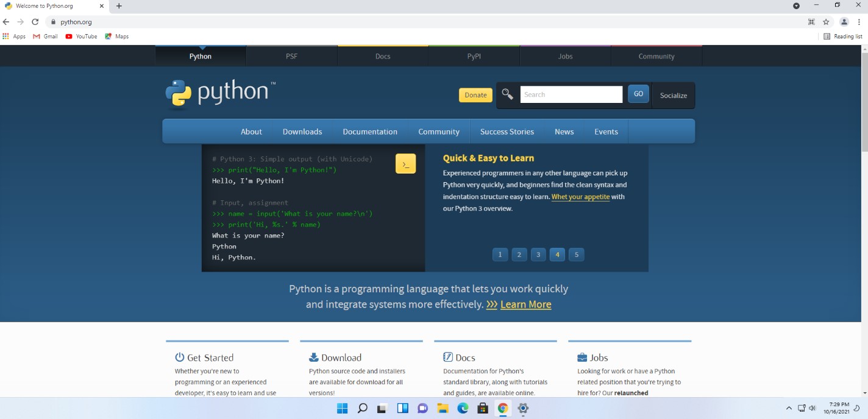The width and height of the screenshot is (868, 419).
Task: Switch to the PyPI top tab
Action: pos(474,56)
